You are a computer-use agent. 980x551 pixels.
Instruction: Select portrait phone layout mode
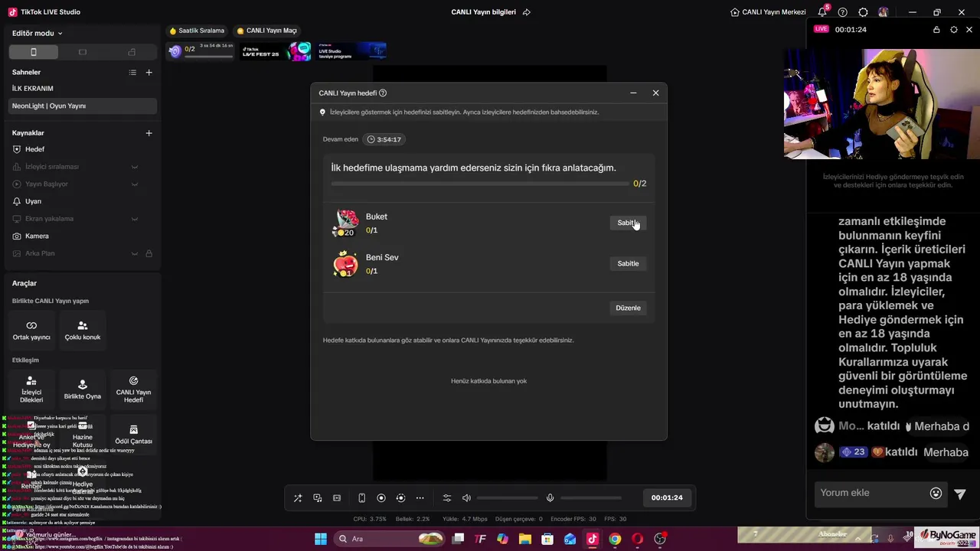[x=33, y=52]
